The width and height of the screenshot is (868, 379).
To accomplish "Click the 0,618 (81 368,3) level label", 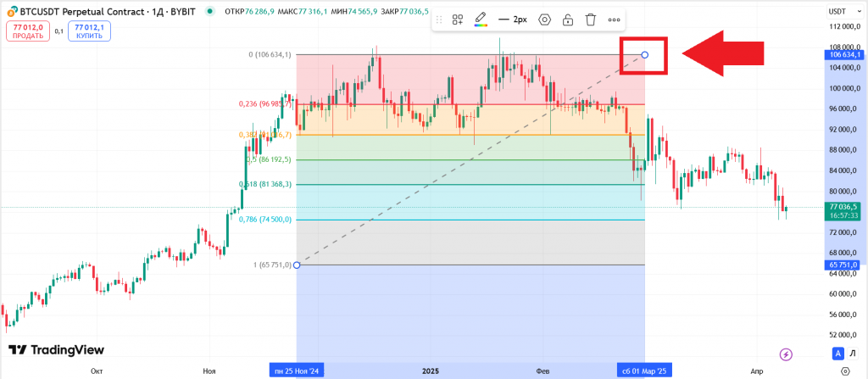I will 265,184.
